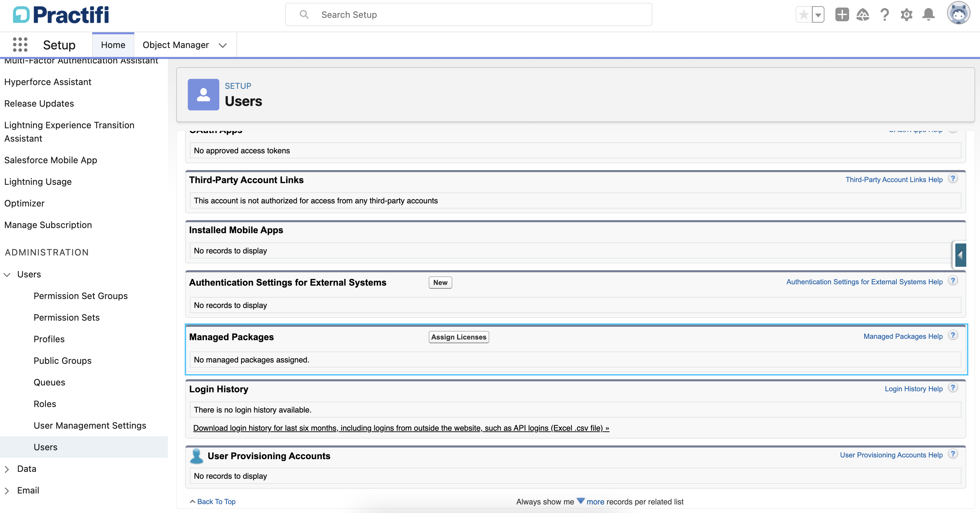
Task: Click the Managed Packages help question icon
Action: click(x=953, y=335)
